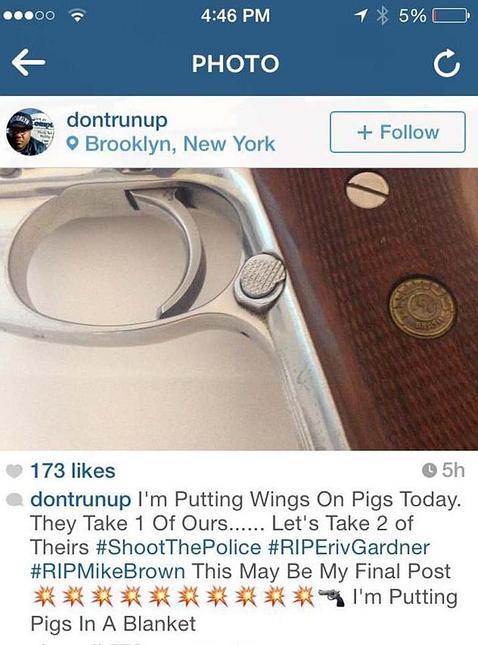Tap the Bluetooth icon in status bar

click(x=383, y=16)
